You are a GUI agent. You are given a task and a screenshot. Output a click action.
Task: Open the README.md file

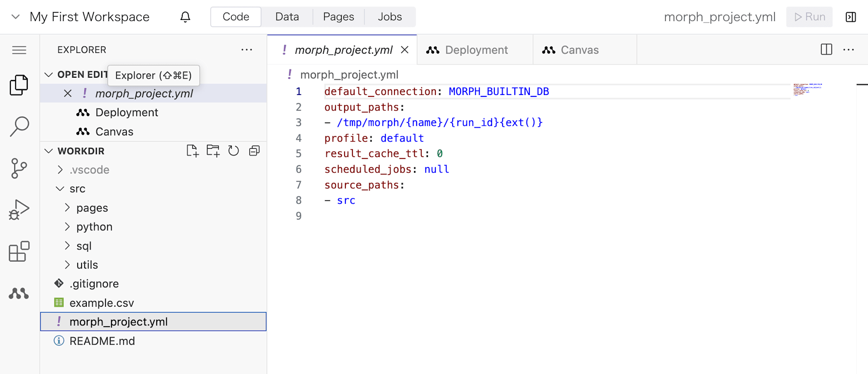153,341
